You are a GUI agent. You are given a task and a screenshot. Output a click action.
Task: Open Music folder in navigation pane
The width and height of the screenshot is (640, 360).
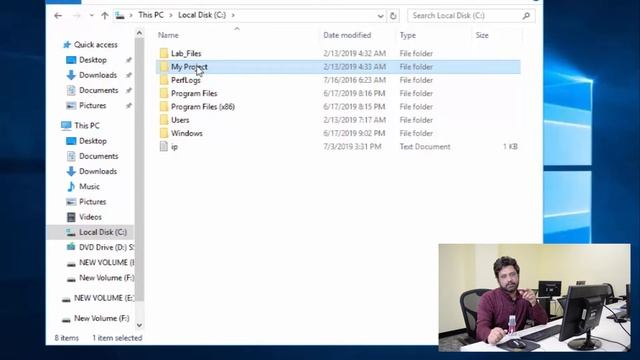coord(89,187)
